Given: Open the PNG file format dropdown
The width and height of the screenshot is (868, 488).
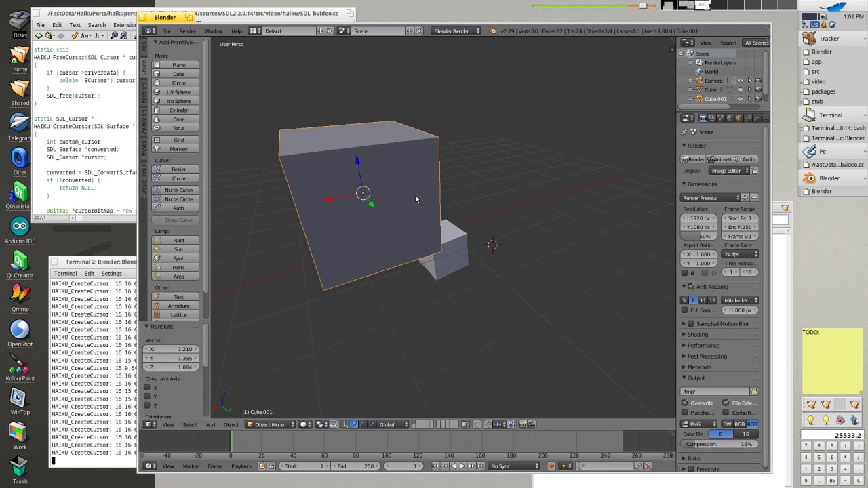Looking at the screenshot, I should coord(699,424).
